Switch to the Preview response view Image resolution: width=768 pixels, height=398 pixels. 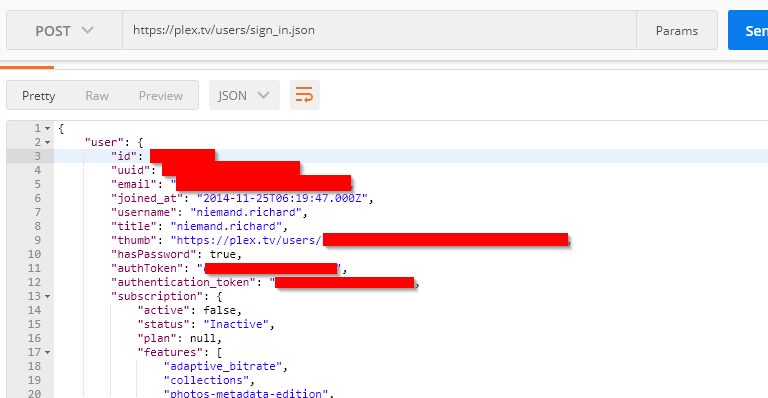coord(161,95)
